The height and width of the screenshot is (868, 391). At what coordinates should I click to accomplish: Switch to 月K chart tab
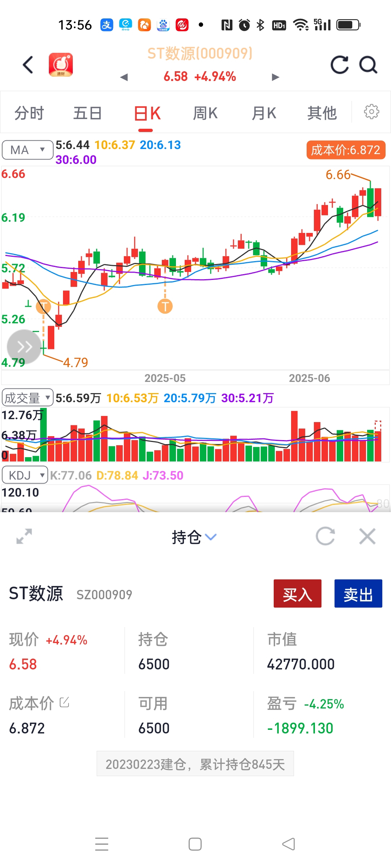click(x=264, y=113)
